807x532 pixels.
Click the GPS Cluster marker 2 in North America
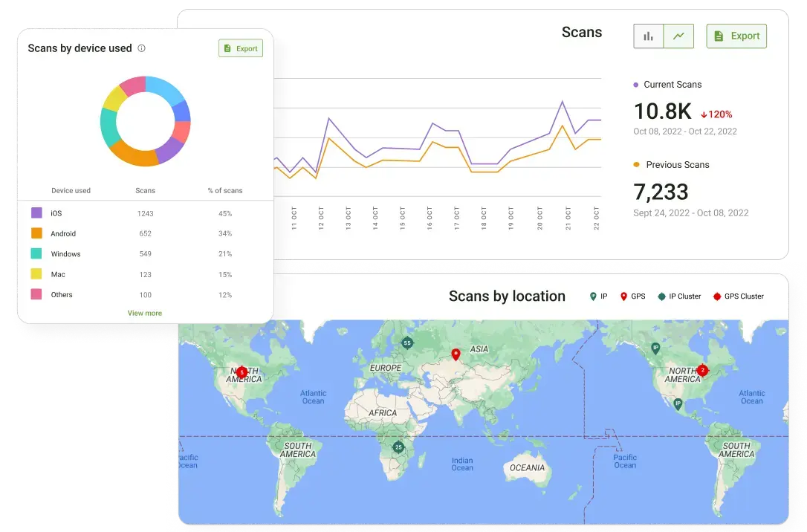pyautogui.click(x=702, y=370)
